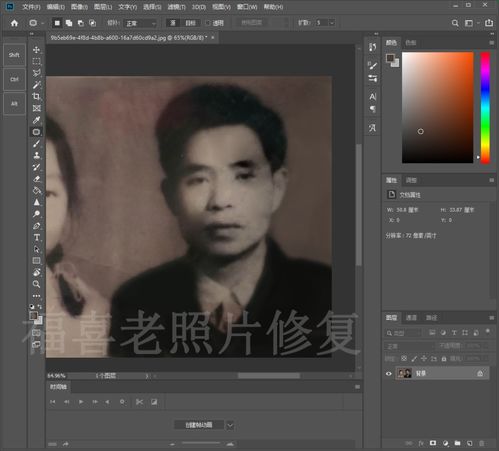The height and width of the screenshot is (451, 499).
Task: Switch to the 路径 tab
Action: click(x=431, y=318)
